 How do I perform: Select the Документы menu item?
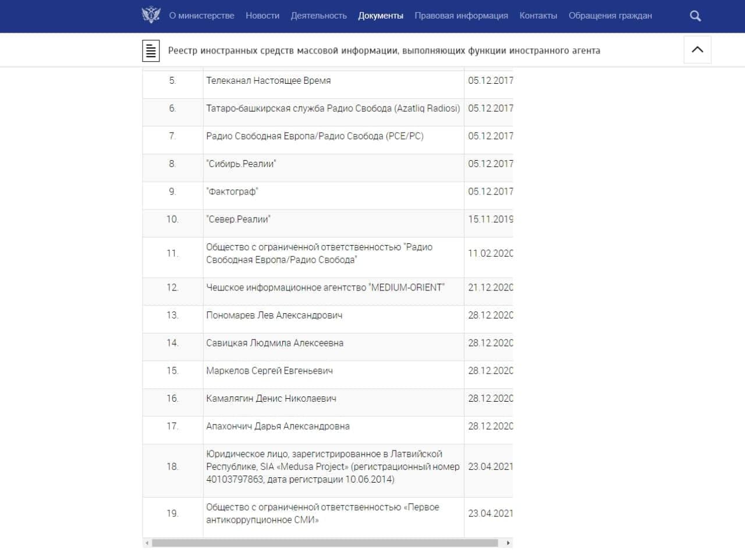pos(380,16)
